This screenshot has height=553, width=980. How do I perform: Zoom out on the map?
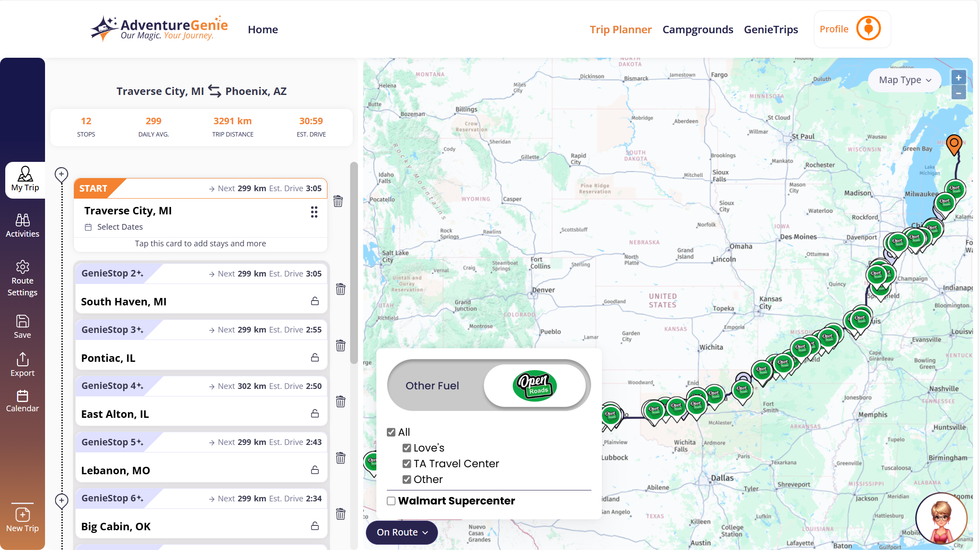tap(958, 92)
